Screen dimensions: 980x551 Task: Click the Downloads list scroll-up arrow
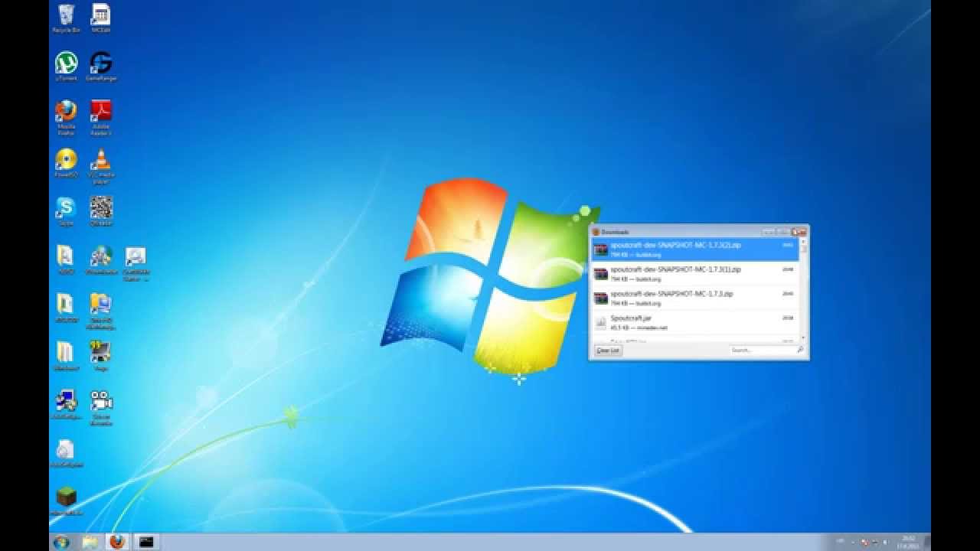click(x=803, y=242)
